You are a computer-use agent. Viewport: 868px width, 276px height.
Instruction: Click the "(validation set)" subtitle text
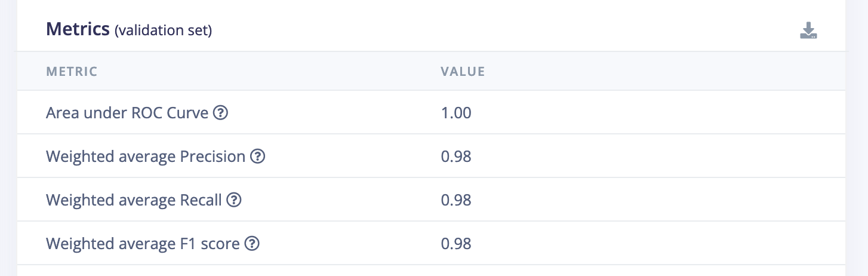[164, 30]
